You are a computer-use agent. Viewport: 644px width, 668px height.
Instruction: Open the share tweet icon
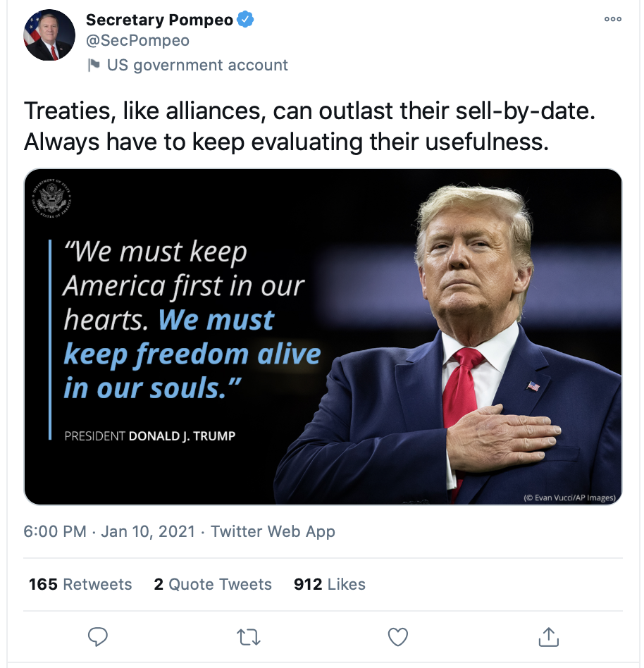[548, 637]
